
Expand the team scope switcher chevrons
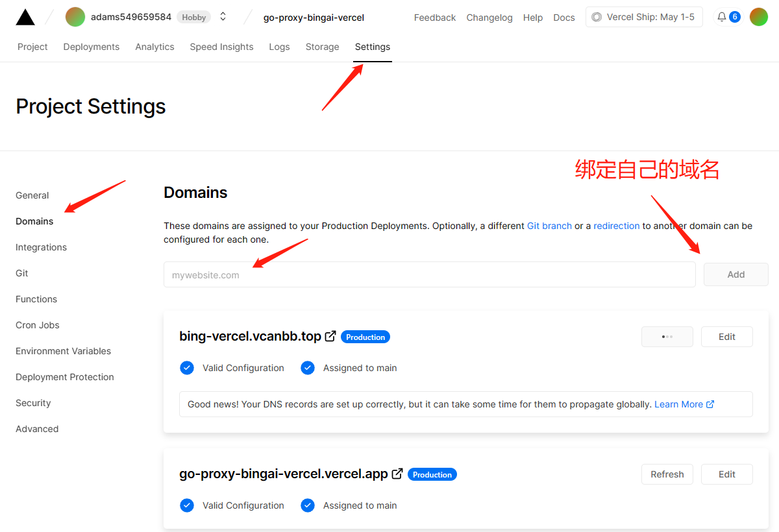pos(223,17)
